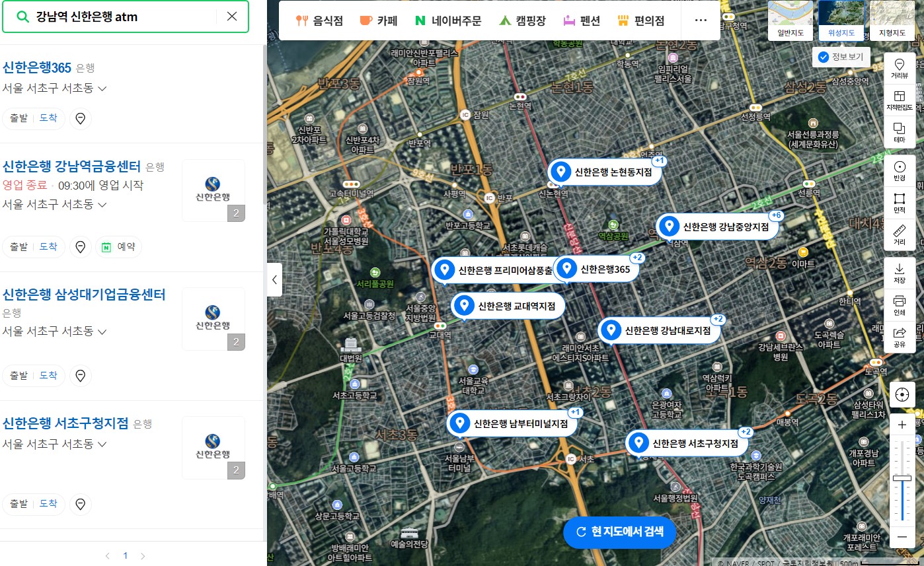Toggle the 지적편집도 cadastral map layer
924x566 pixels.
[900, 100]
